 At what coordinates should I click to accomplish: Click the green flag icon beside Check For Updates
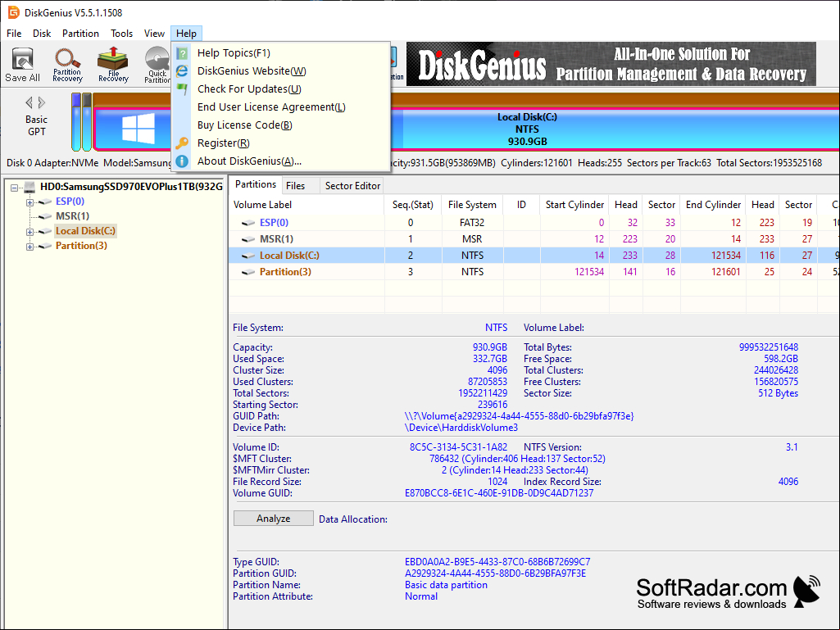182,89
